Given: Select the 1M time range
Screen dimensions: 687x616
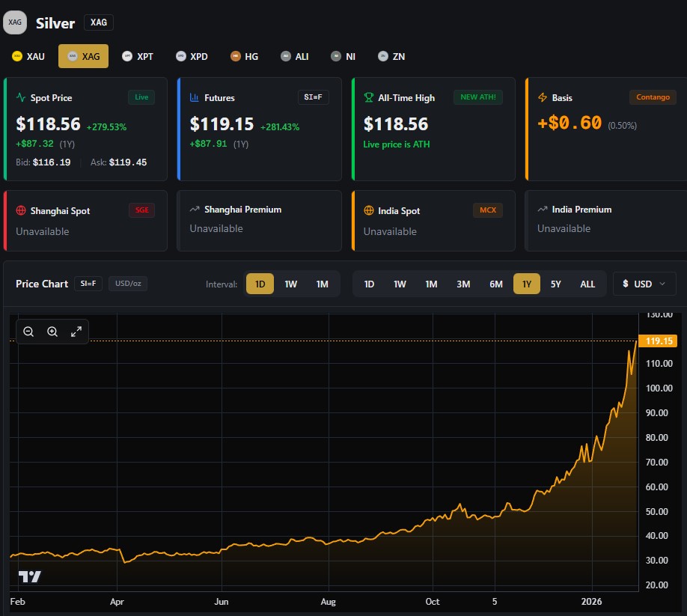Looking at the screenshot, I should coord(431,284).
